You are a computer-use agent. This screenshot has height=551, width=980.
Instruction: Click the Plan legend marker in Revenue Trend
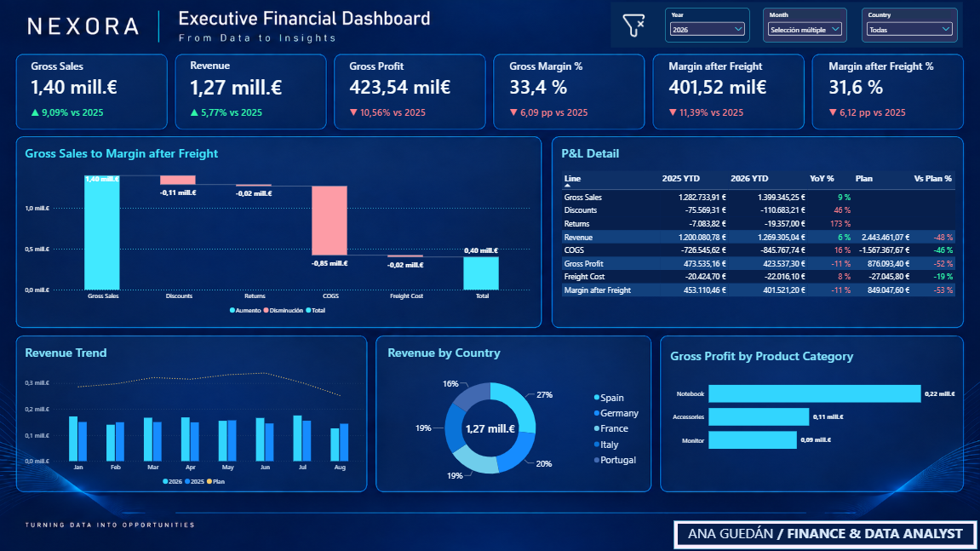tap(209, 481)
